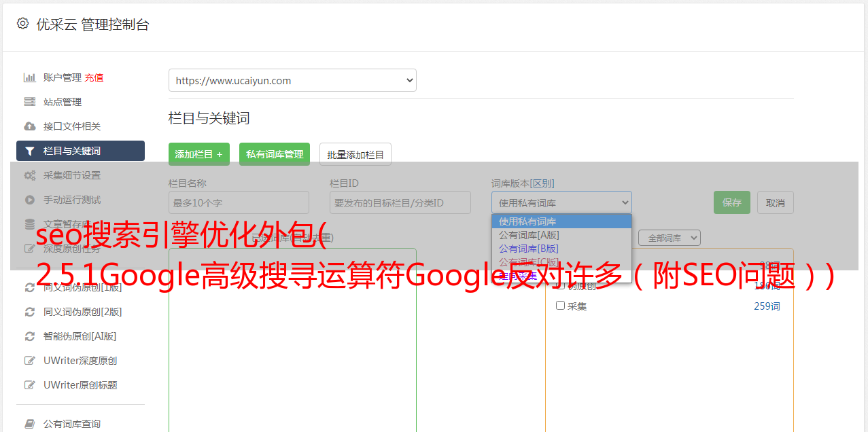The image size is (868, 432).
Task: Choose the 公有词库[B版] option
Action: 561,249
